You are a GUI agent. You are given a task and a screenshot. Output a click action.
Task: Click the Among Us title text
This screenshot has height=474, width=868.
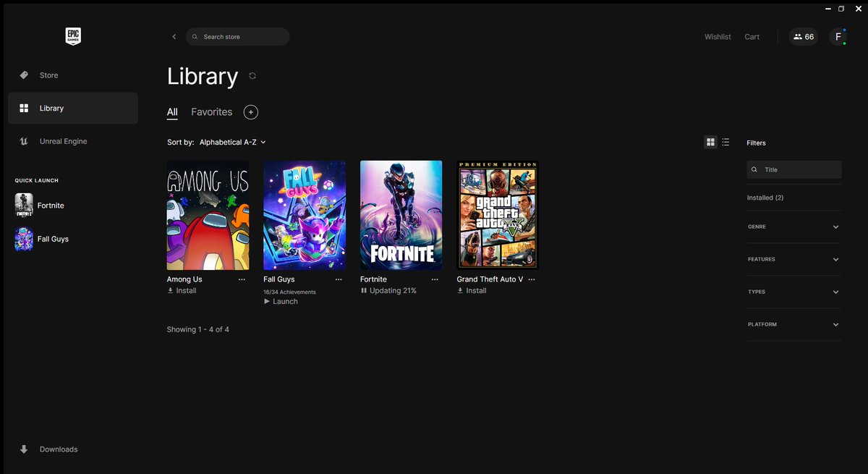pyautogui.click(x=184, y=279)
